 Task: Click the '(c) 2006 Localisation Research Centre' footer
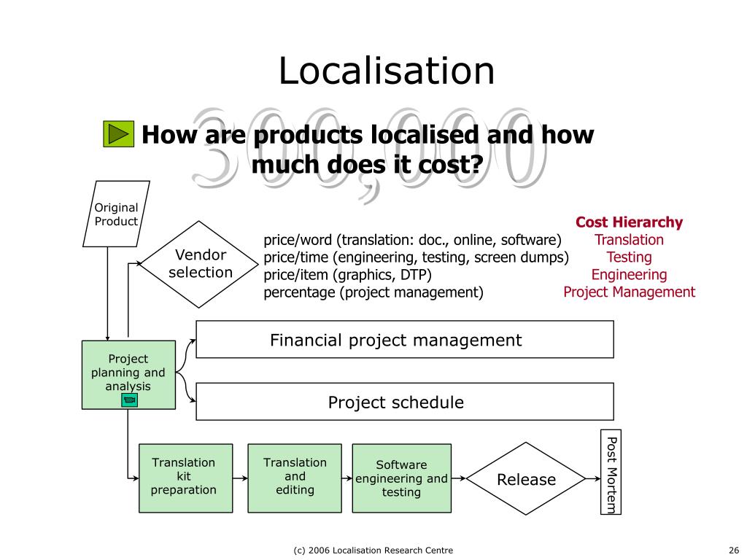373,551
